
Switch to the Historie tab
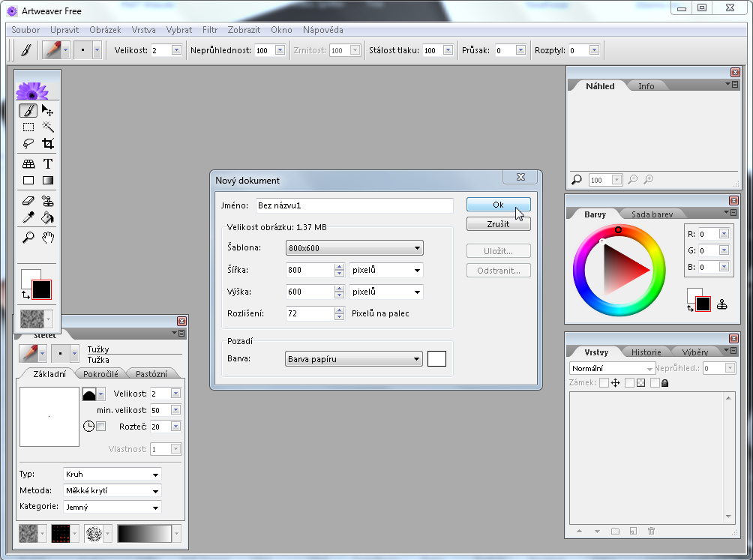pyautogui.click(x=646, y=352)
